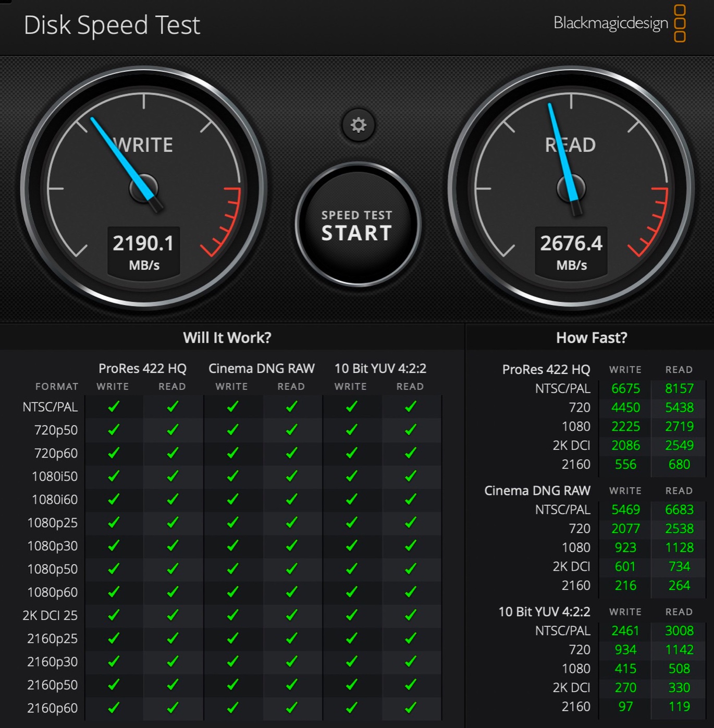
Task: Click the Blackmagicdesign logo squares
Action: (x=680, y=23)
